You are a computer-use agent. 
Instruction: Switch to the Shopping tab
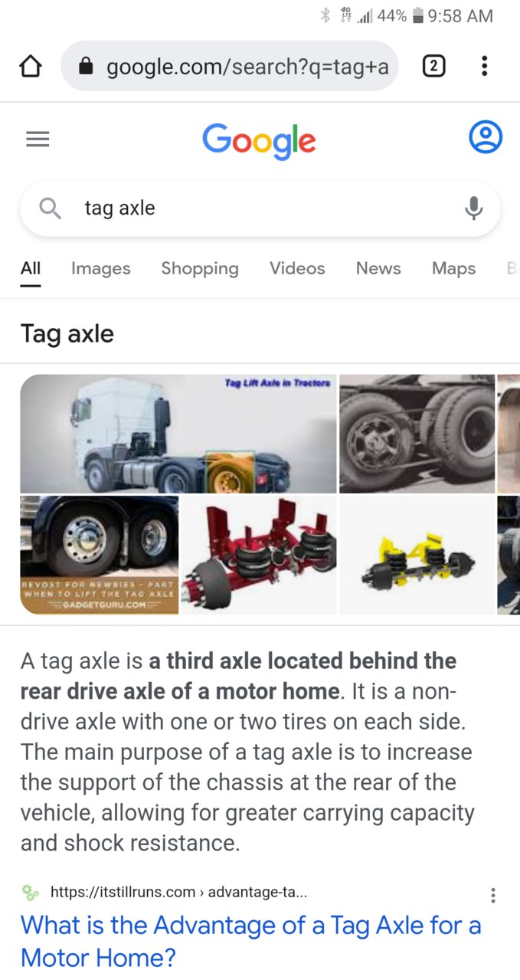(x=200, y=268)
